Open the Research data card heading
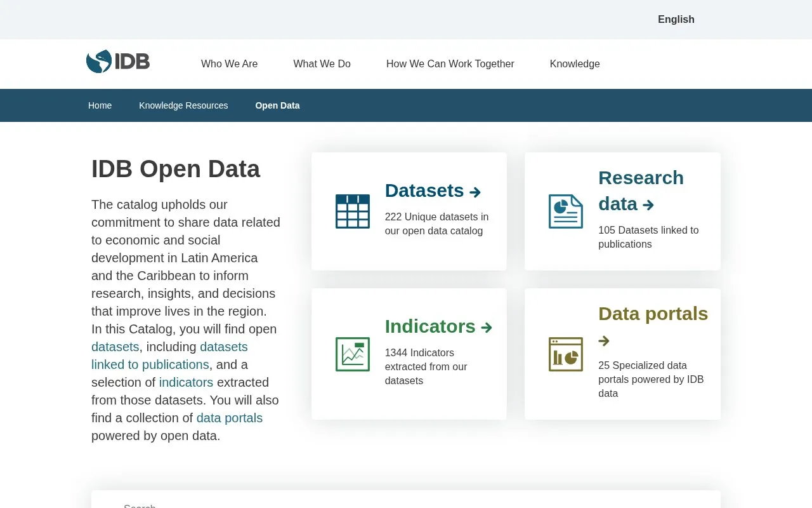Viewport: 812px width, 508px height. (x=641, y=190)
